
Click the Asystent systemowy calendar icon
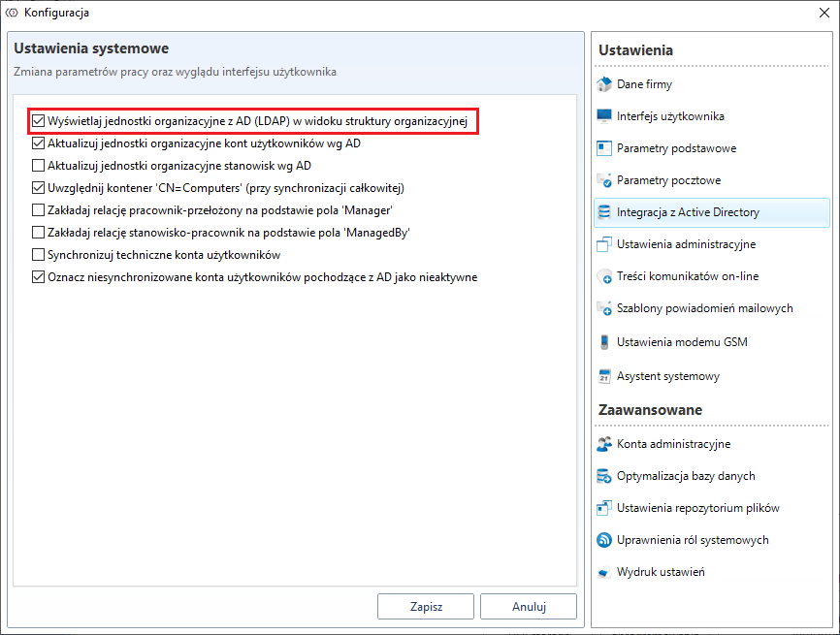click(x=603, y=375)
